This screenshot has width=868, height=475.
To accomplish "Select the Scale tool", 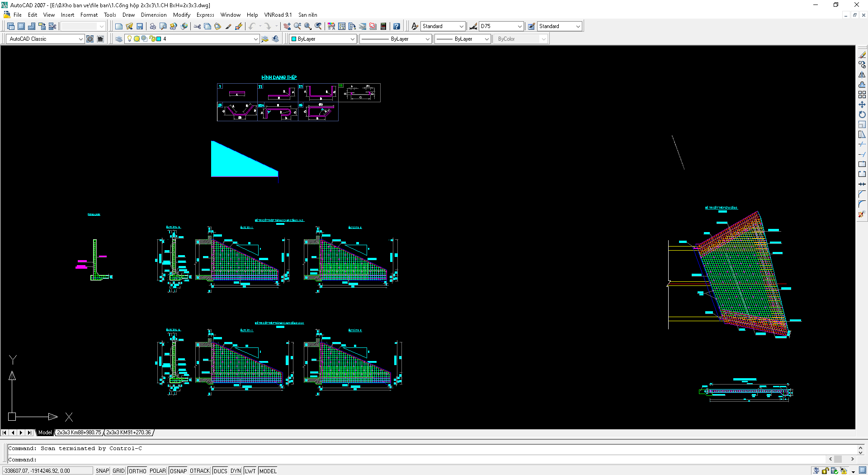I will [x=862, y=124].
